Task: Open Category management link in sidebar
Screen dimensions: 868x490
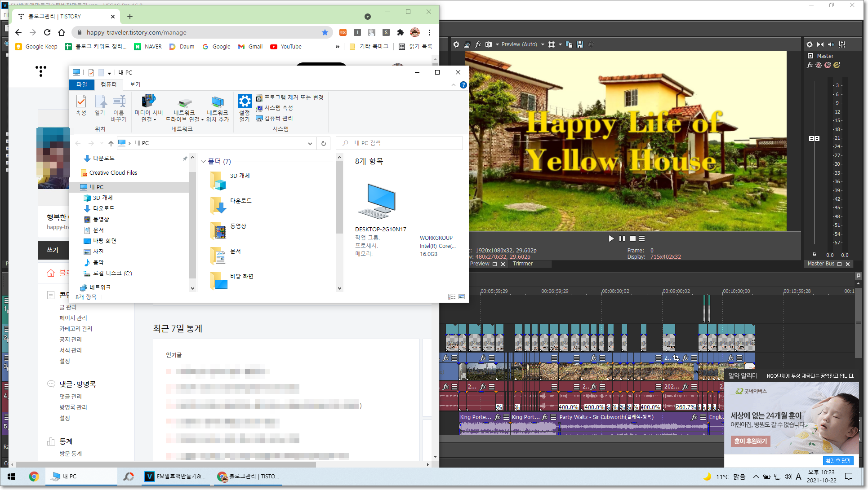Action: click(76, 329)
